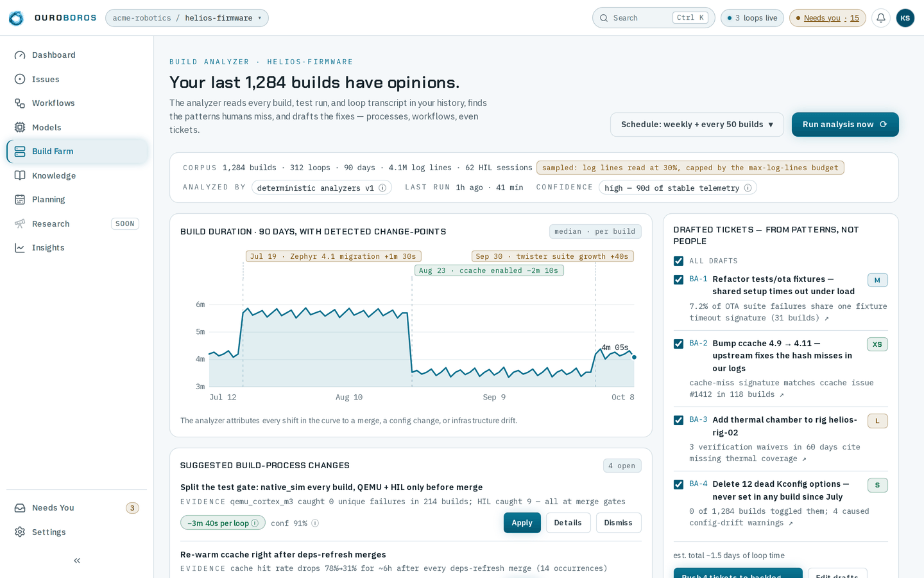Click info icon next to conf 91%
This screenshot has width=924, height=578.
pyautogui.click(x=315, y=523)
